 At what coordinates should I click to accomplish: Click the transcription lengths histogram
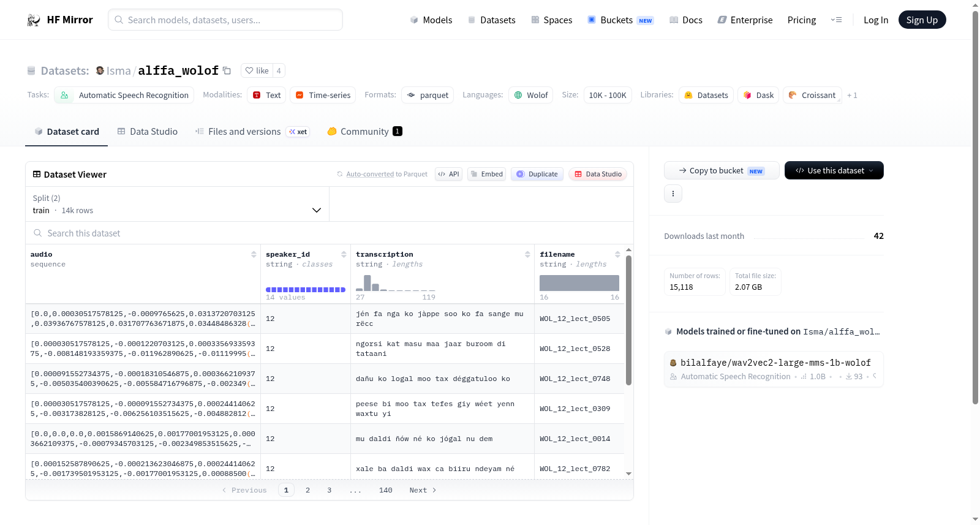[396, 282]
